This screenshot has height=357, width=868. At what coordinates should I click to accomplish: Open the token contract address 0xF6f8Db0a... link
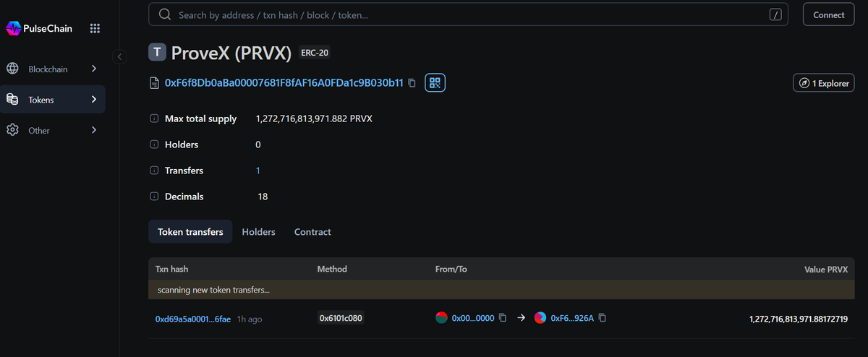284,83
